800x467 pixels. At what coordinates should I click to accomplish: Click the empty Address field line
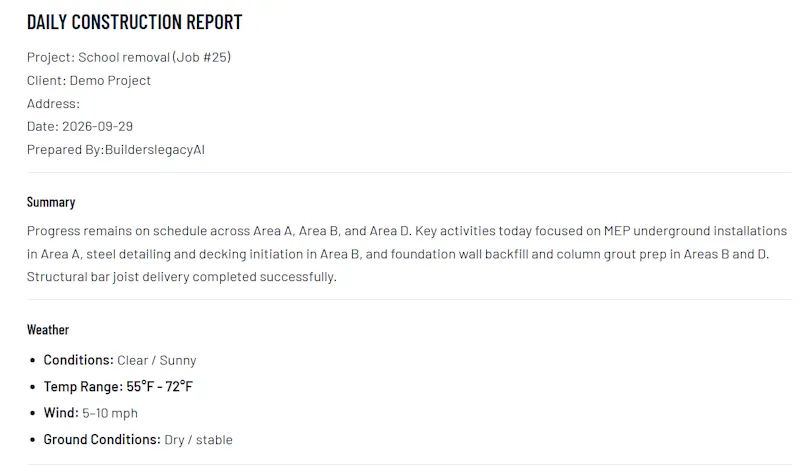pyautogui.click(x=54, y=104)
